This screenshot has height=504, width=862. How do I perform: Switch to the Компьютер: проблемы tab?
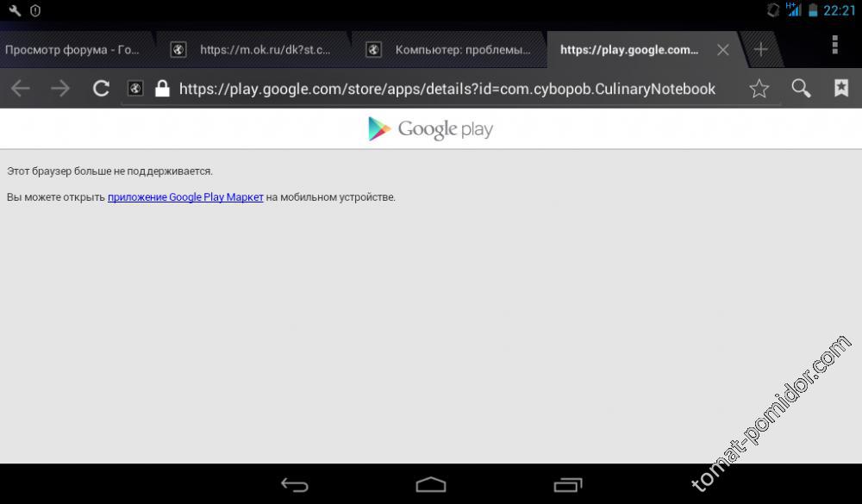(450, 49)
